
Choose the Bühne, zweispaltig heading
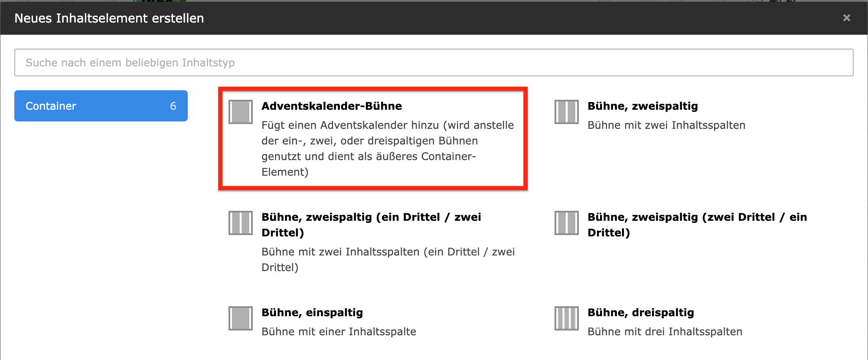(643, 106)
